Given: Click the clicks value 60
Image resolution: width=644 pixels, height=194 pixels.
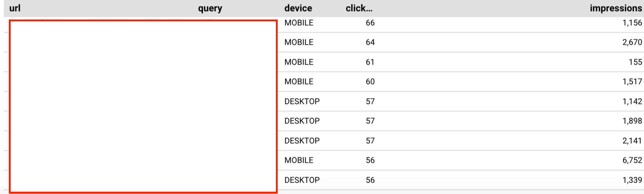Looking at the screenshot, I should (370, 82).
